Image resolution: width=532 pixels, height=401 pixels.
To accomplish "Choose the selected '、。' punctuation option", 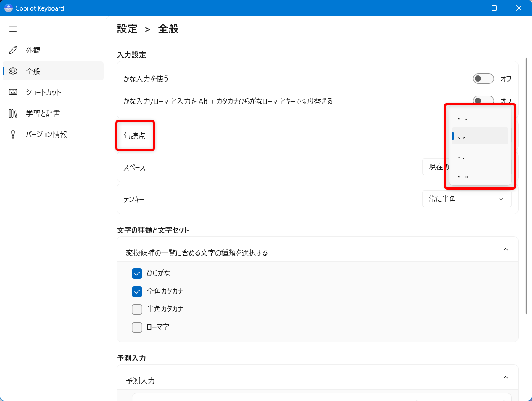I will (480, 136).
